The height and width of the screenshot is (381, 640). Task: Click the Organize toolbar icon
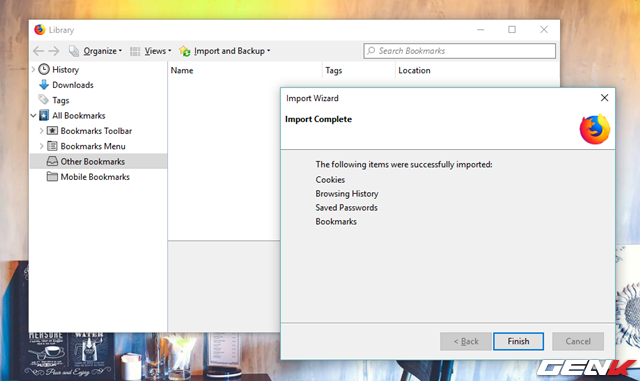tap(74, 51)
